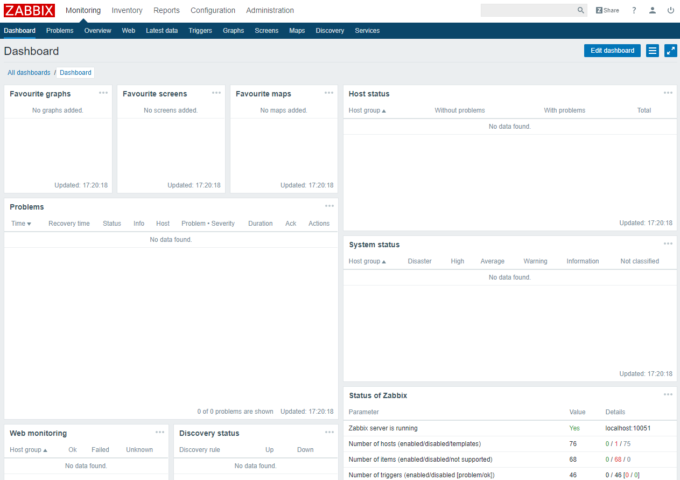Click the Zabbix logo

(x=29, y=10)
